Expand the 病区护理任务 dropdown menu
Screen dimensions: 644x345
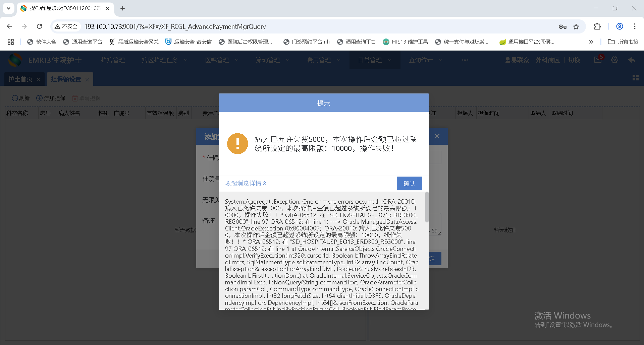[x=164, y=60]
